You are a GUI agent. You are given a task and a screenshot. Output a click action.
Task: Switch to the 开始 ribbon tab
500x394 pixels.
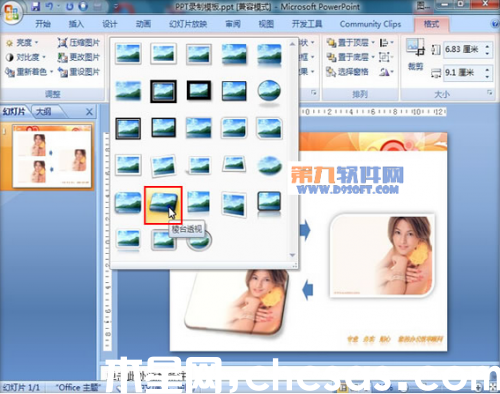(43, 24)
